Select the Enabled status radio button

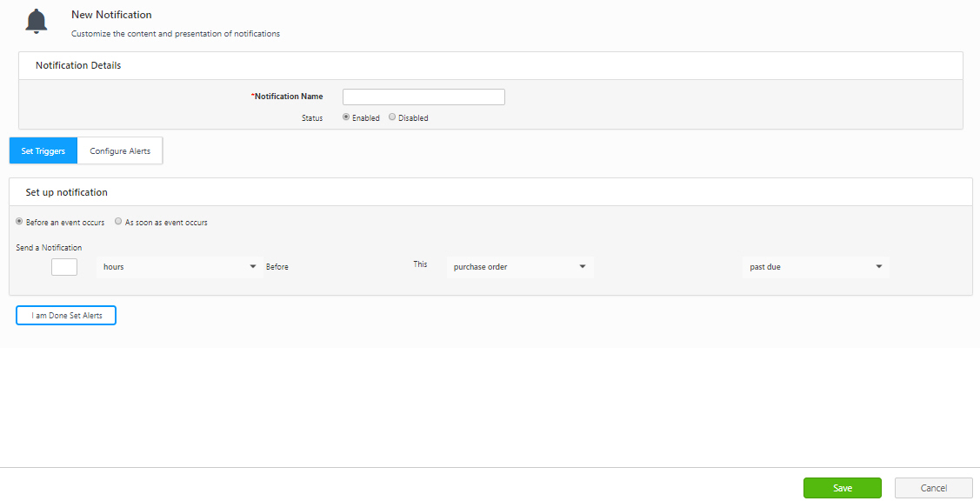click(x=347, y=117)
